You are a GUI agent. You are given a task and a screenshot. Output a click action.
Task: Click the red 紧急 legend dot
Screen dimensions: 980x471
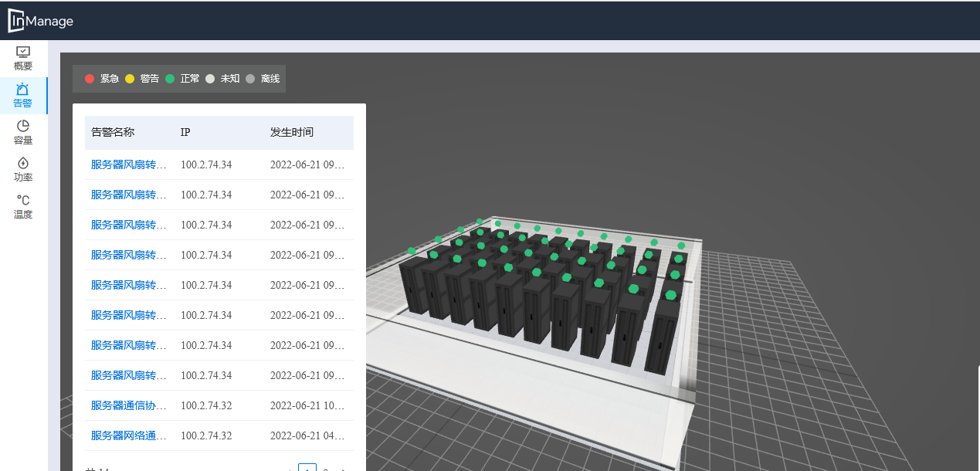tap(90, 79)
